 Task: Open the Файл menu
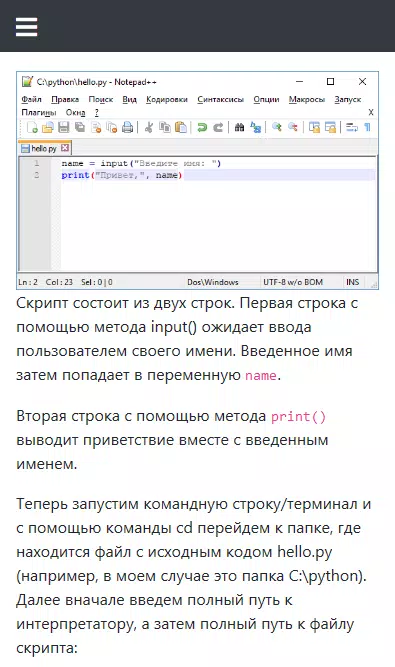[x=31, y=100]
